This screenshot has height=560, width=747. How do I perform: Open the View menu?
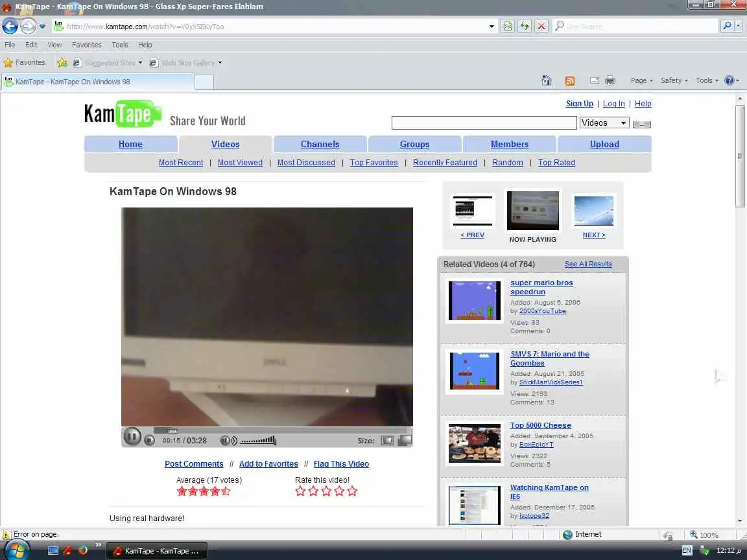(54, 45)
